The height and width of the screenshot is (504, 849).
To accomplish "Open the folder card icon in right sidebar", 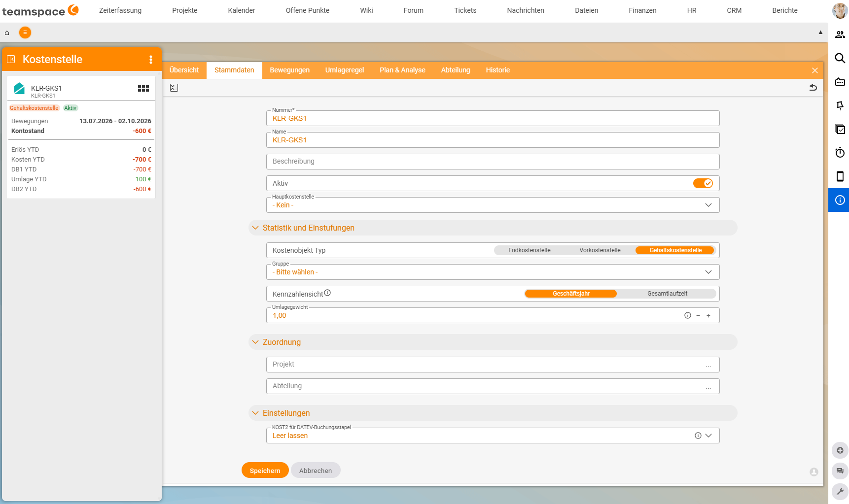I will pos(840,82).
